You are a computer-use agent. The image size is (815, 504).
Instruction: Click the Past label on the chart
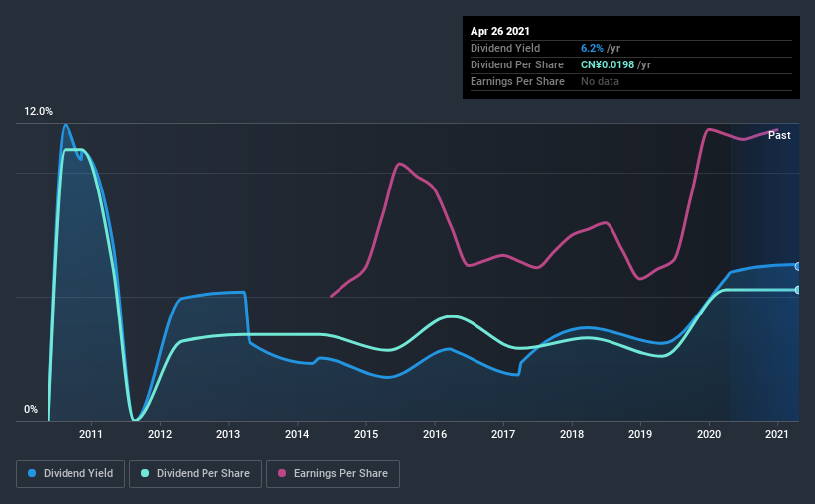(779, 135)
